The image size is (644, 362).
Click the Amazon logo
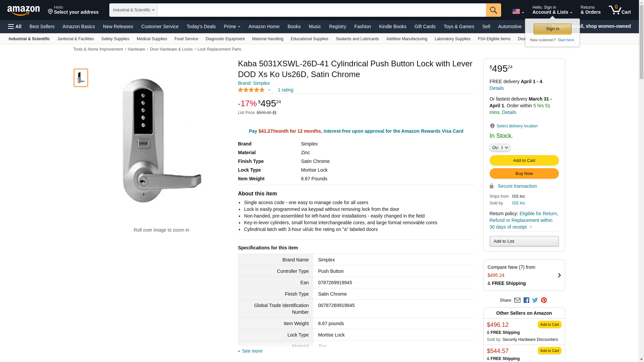23,10
